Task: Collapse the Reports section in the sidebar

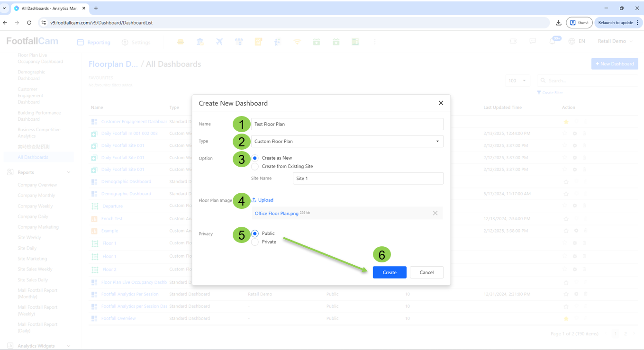Action: point(69,172)
